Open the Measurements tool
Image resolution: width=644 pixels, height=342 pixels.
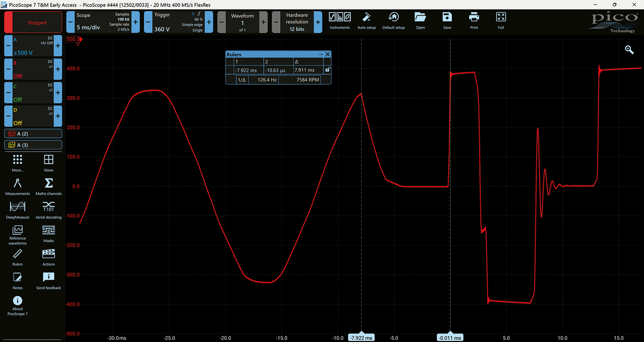18,187
